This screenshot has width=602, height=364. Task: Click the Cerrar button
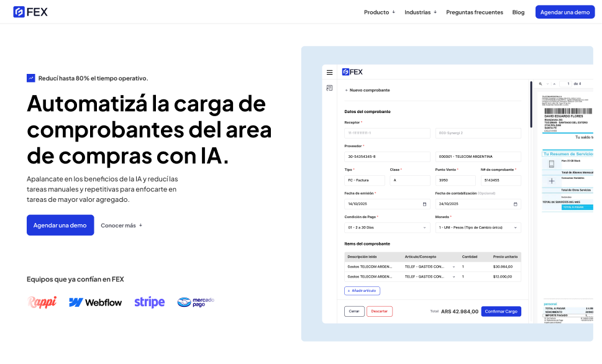(354, 311)
